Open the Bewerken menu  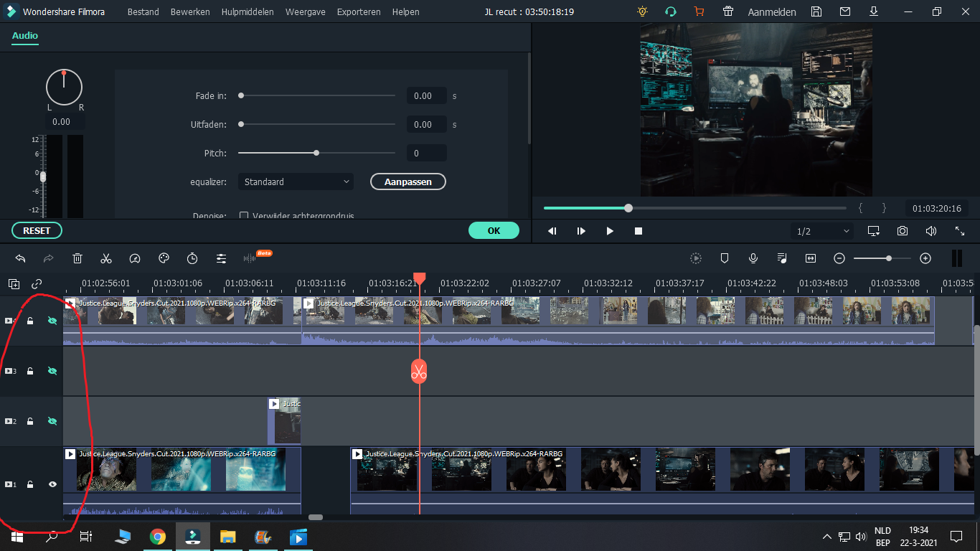tap(190, 12)
